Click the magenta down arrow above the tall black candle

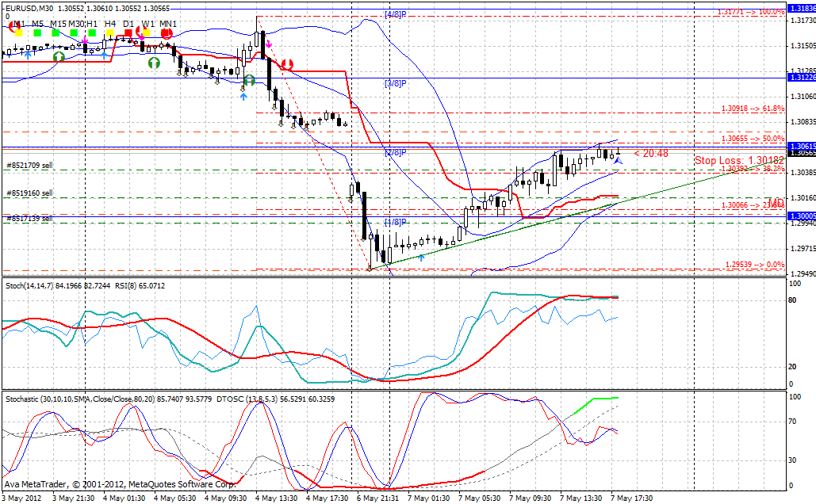[x=269, y=44]
